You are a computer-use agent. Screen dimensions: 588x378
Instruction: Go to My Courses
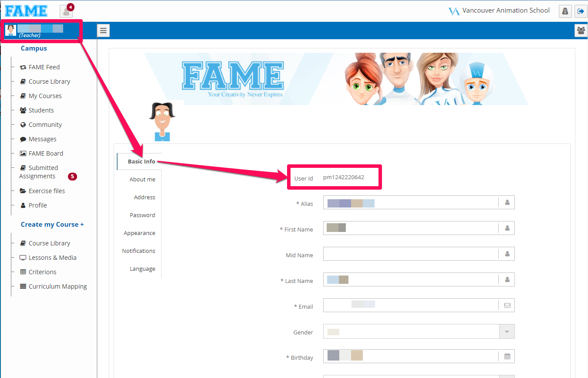pyautogui.click(x=41, y=96)
